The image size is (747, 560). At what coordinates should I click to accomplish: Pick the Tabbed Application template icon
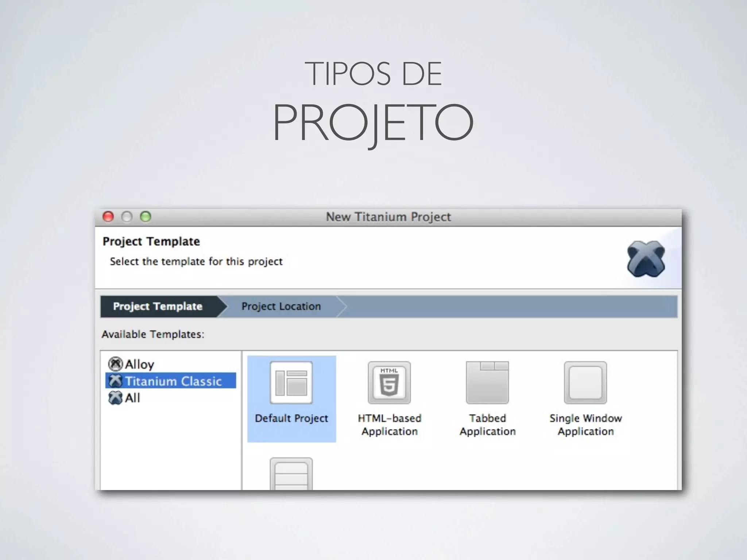[487, 382]
